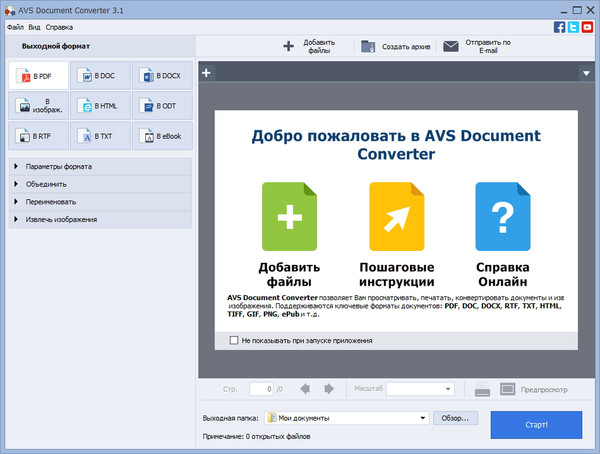Select В PDF output format
This screenshot has width=600, height=454.
(39, 76)
